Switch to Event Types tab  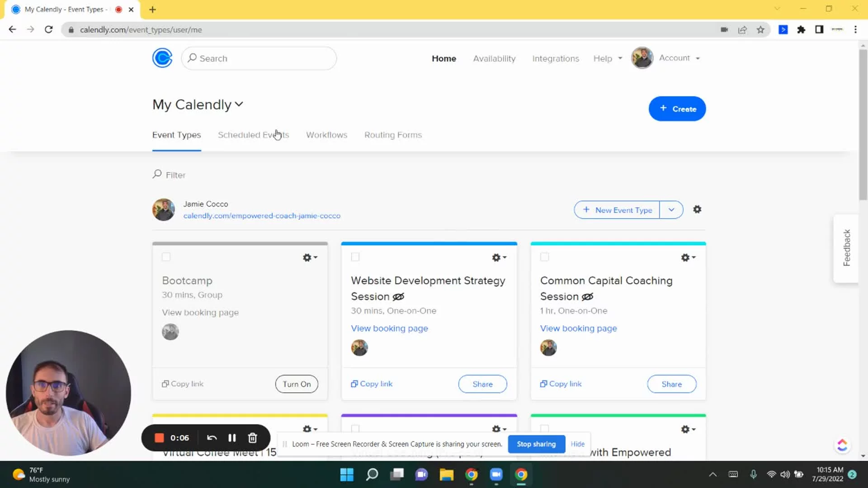pyautogui.click(x=176, y=135)
